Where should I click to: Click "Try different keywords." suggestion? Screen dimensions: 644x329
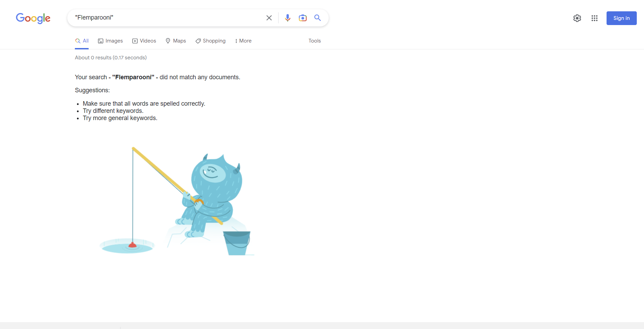[113, 111]
